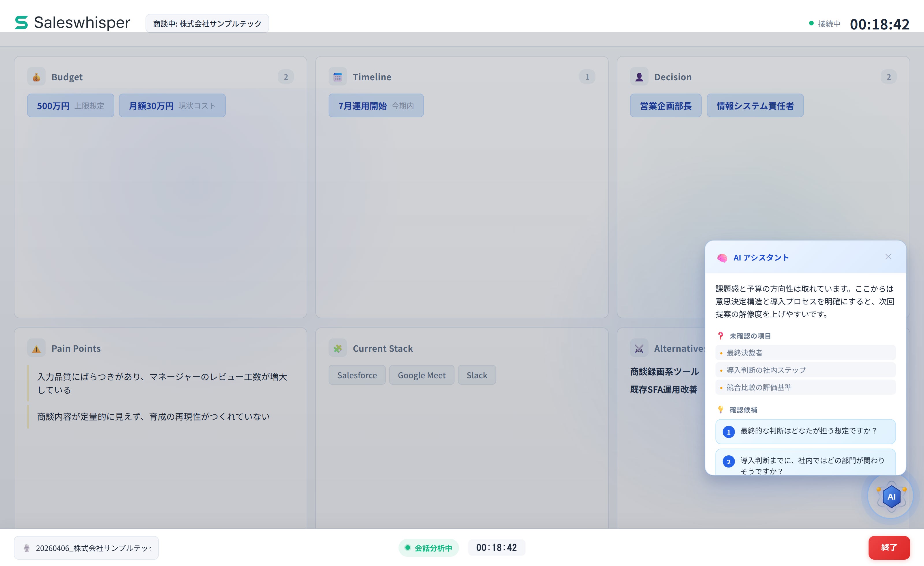
Task: Click the Budget money bag icon
Action: pyautogui.click(x=36, y=77)
